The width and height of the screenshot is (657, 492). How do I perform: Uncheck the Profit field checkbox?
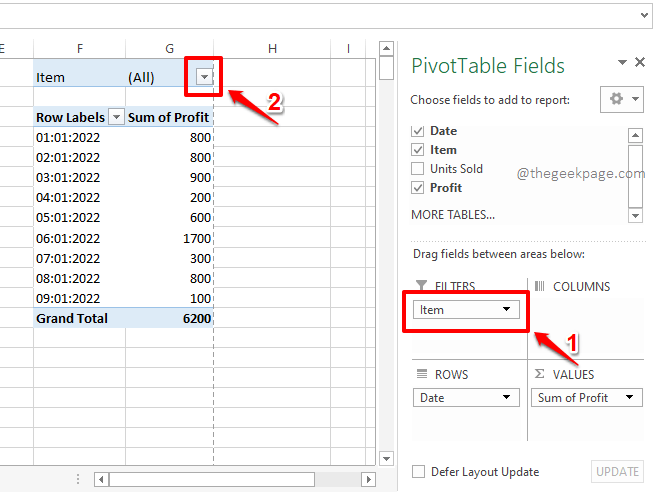[x=418, y=188]
